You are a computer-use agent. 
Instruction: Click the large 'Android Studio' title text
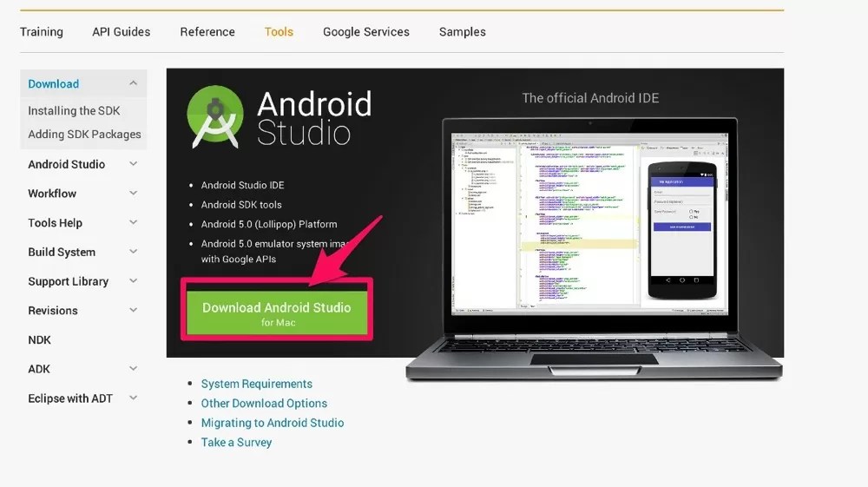[x=314, y=118]
